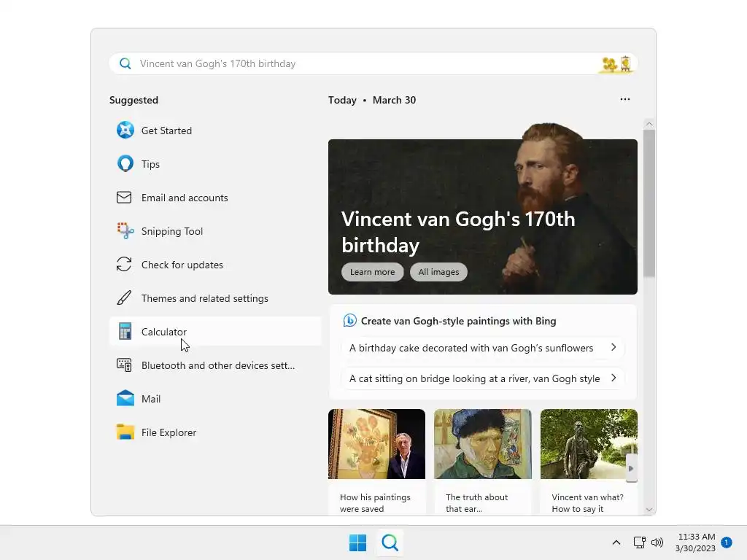Click the search input field
The height and width of the screenshot is (560, 747).
click(373, 64)
